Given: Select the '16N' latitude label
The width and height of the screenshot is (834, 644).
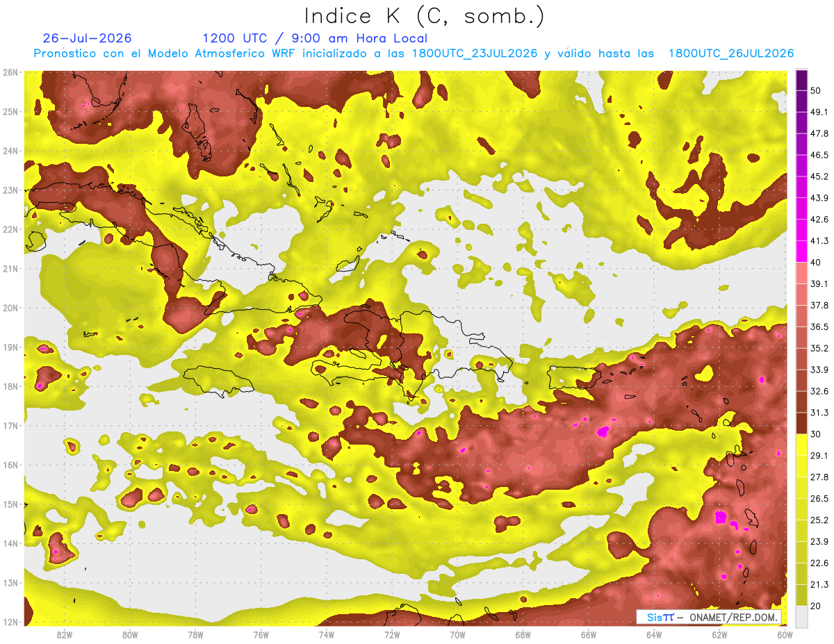Looking at the screenshot, I should point(10,465).
